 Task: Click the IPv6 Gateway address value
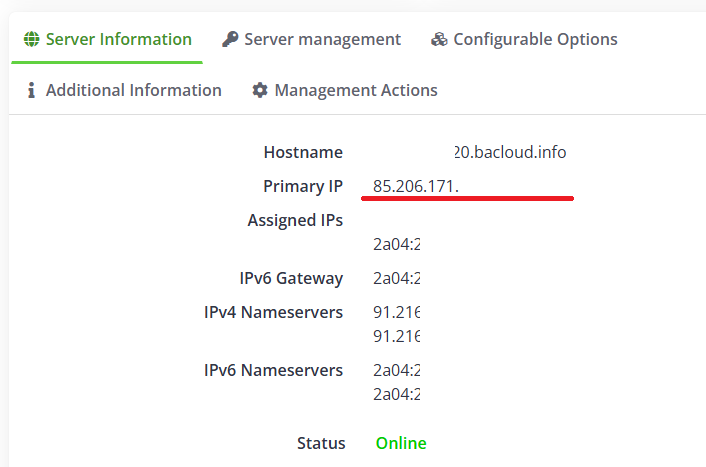pos(396,279)
